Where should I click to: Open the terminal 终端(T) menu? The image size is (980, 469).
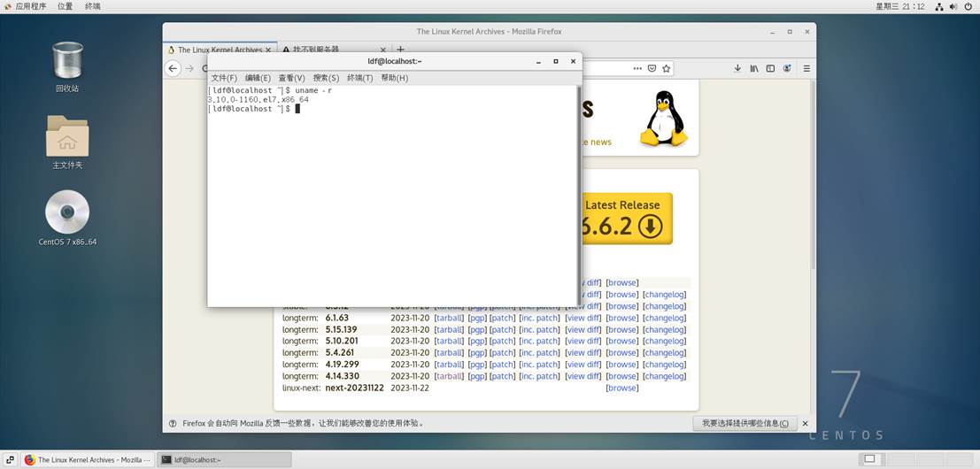[360, 78]
